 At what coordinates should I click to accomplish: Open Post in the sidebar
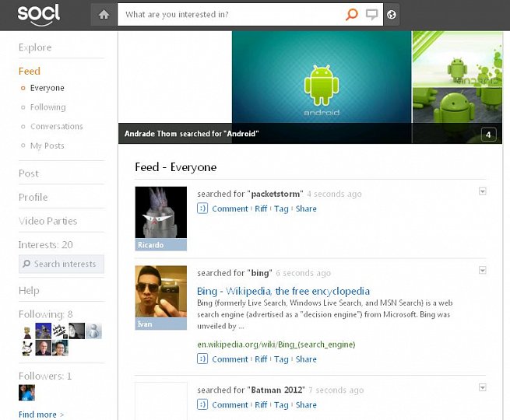click(x=29, y=173)
